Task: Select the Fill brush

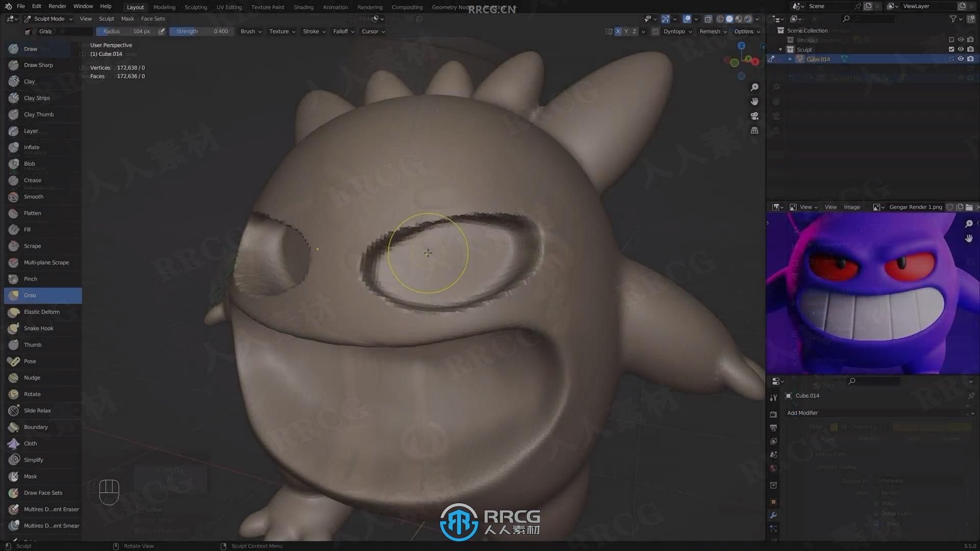Action: [x=43, y=230]
